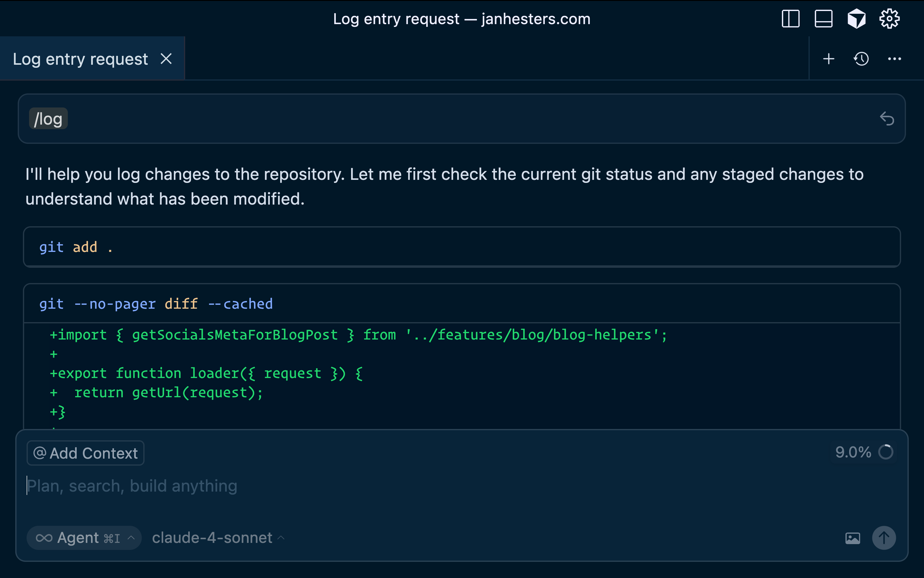This screenshot has height=578, width=924.
Task: Click the 3D cube icon in title bar
Action: 856,19
